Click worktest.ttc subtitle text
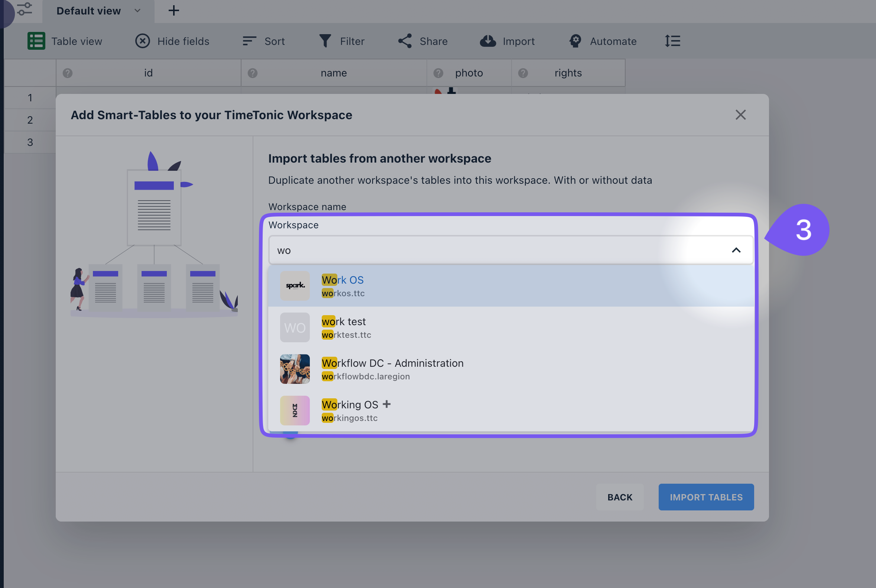Screen dimensions: 876x588 pos(346,335)
